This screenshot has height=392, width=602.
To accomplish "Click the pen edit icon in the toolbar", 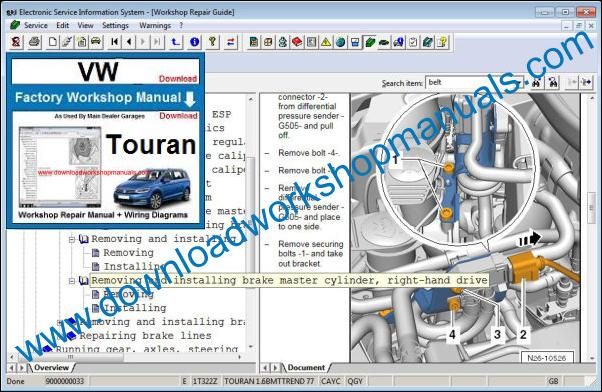I will pos(67,41).
